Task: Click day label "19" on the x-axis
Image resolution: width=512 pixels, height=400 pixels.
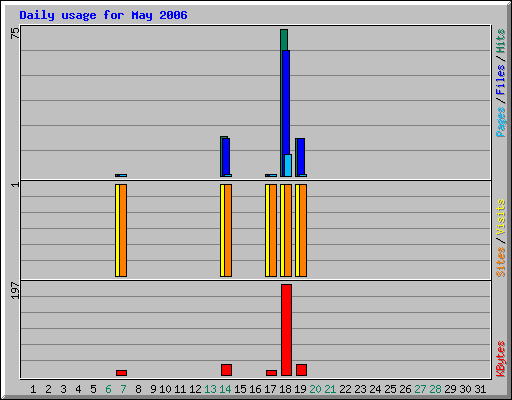Action: tap(300, 389)
